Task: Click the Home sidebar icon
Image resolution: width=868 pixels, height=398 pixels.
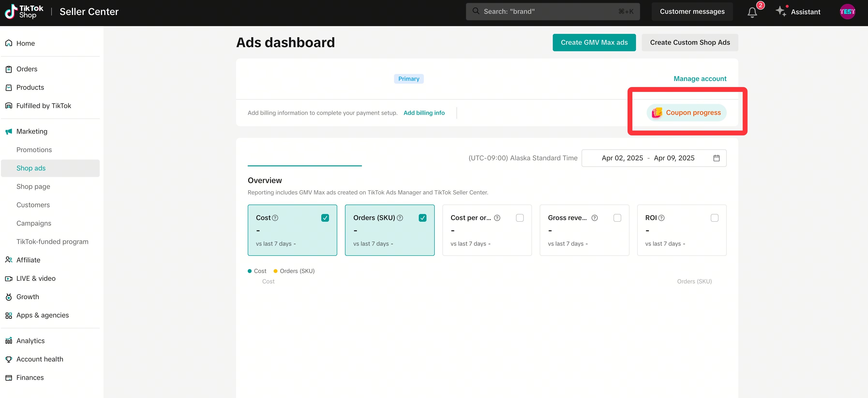Action: point(9,43)
